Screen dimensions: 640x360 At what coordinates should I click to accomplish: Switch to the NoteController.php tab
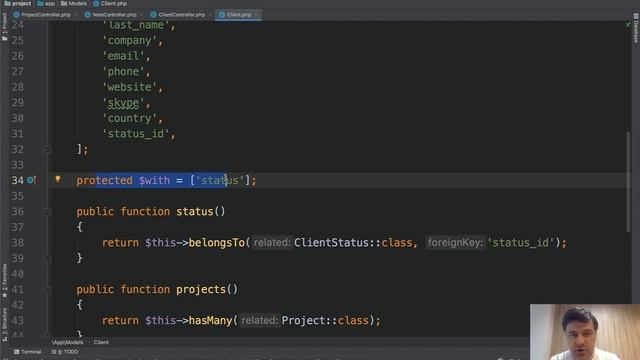pyautogui.click(x=113, y=15)
